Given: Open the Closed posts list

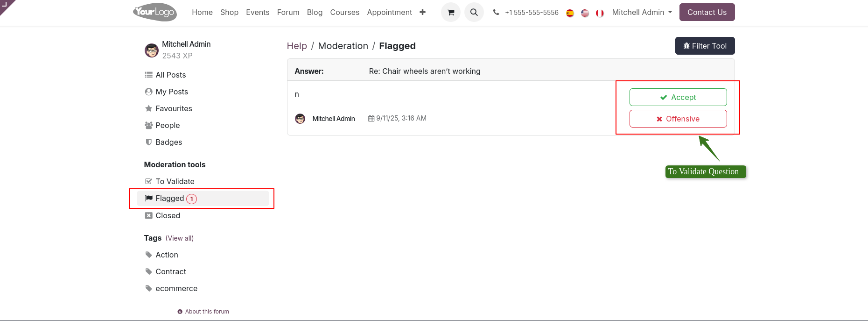Looking at the screenshot, I should point(168,215).
